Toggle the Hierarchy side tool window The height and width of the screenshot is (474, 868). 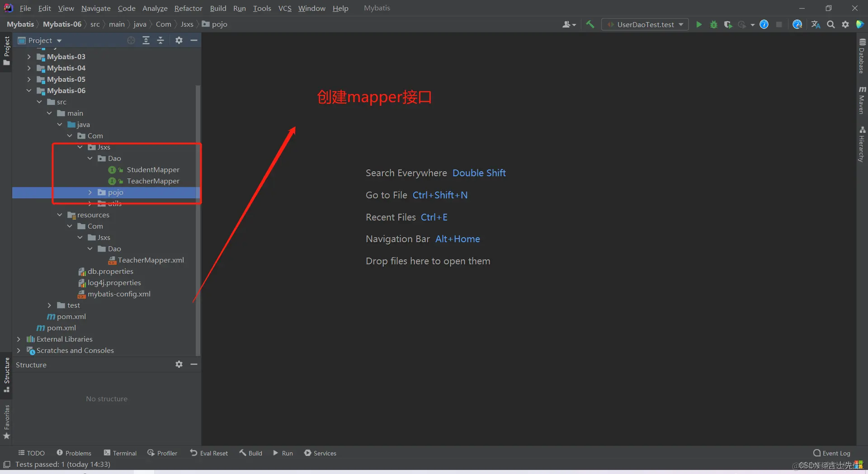tap(862, 144)
